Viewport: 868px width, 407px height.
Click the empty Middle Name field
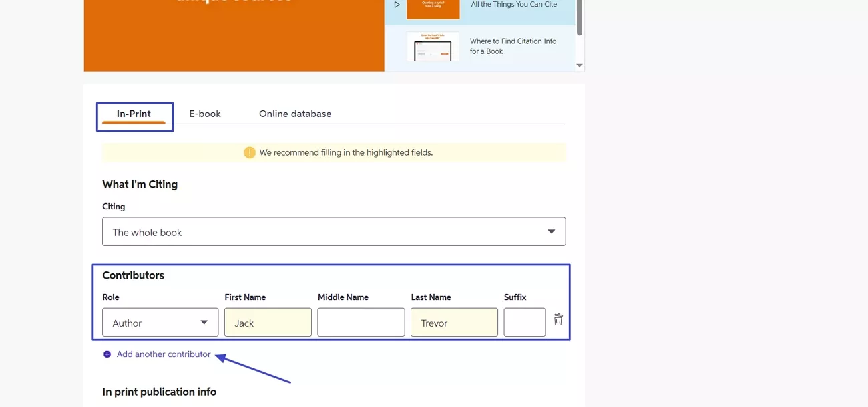click(x=361, y=322)
